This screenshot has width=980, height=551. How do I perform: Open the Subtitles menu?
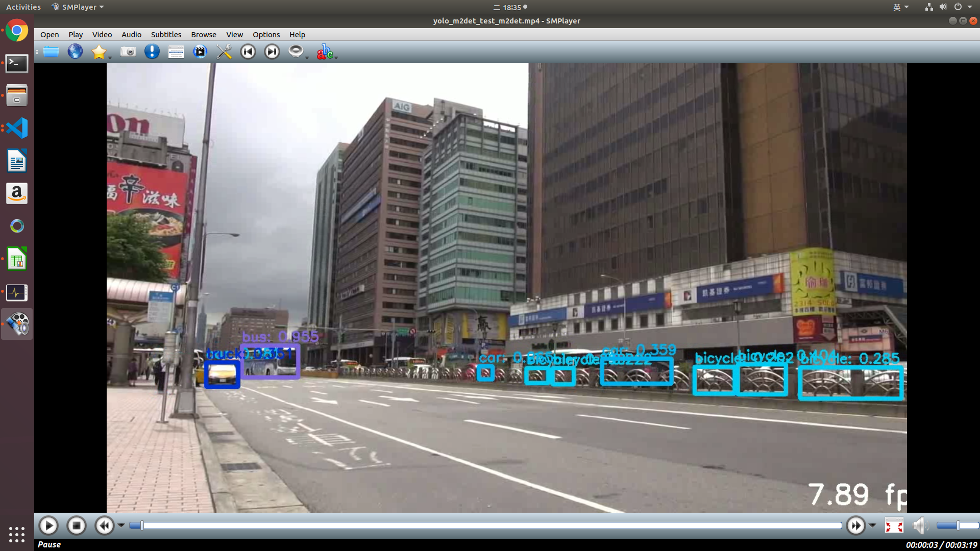[166, 35]
